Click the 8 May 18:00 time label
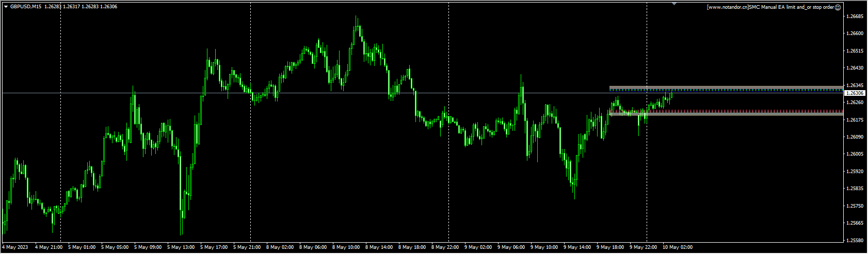868x254 pixels. (412, 248)
